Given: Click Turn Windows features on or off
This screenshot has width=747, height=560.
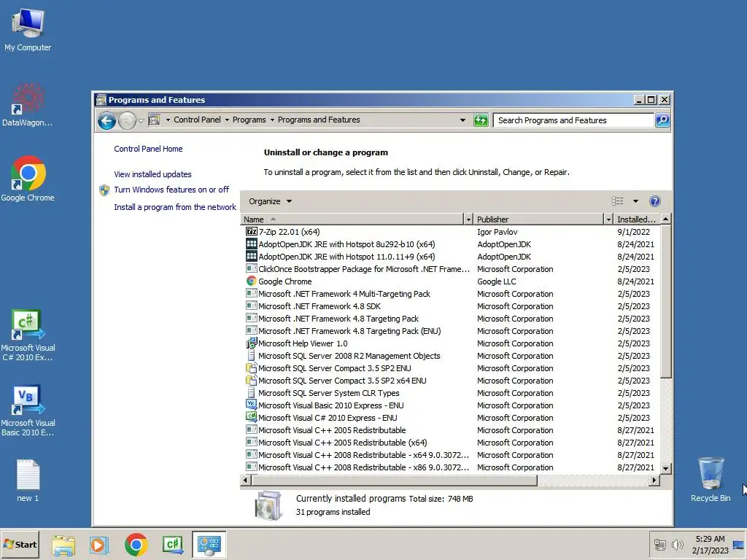Looking at the screenshot, I should (x=171, y=190).
